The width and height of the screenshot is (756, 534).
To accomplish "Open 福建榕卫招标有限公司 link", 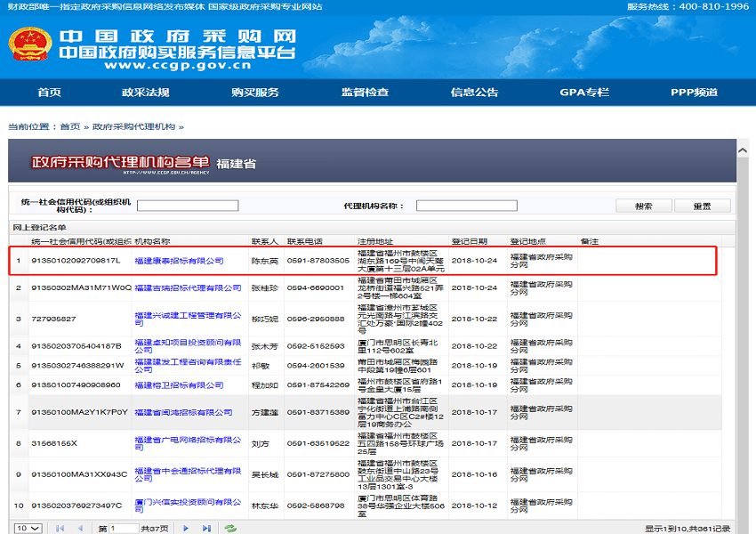I will tap(179, 385).
